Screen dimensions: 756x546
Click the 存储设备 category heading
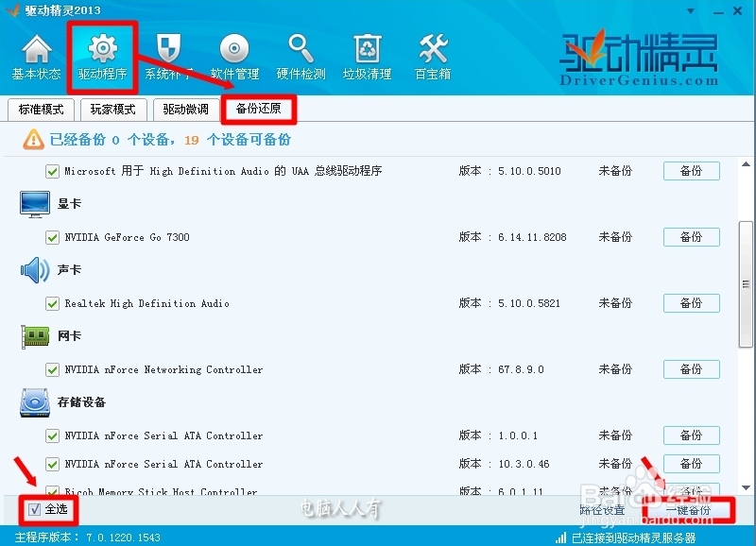coord(81,402)
